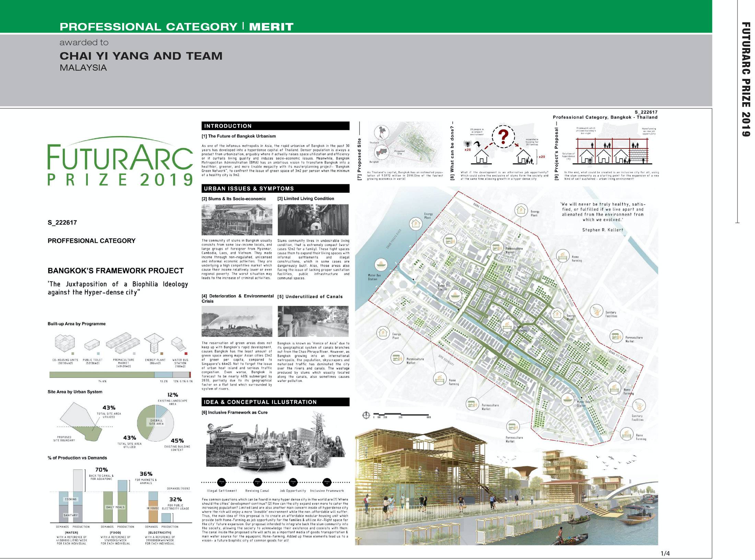Click the Overall Site Area pie chart

pyautogui.click(x=156, y=423)
